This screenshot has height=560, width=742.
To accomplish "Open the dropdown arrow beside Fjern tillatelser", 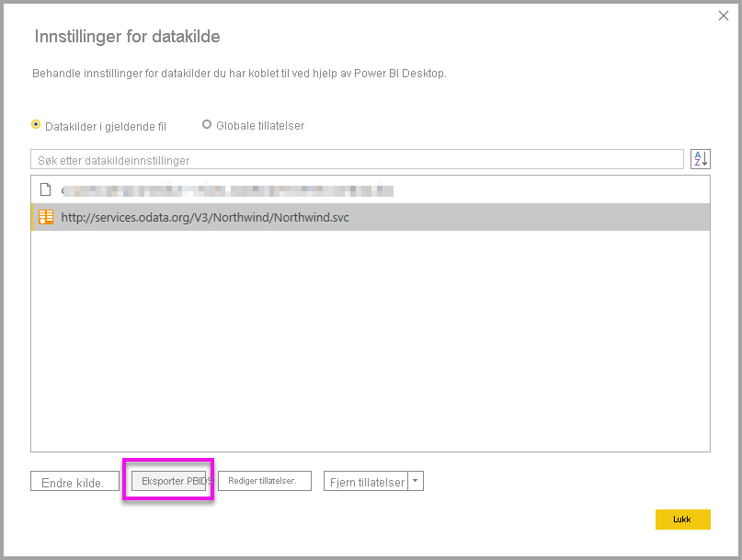I will (416, 481).
